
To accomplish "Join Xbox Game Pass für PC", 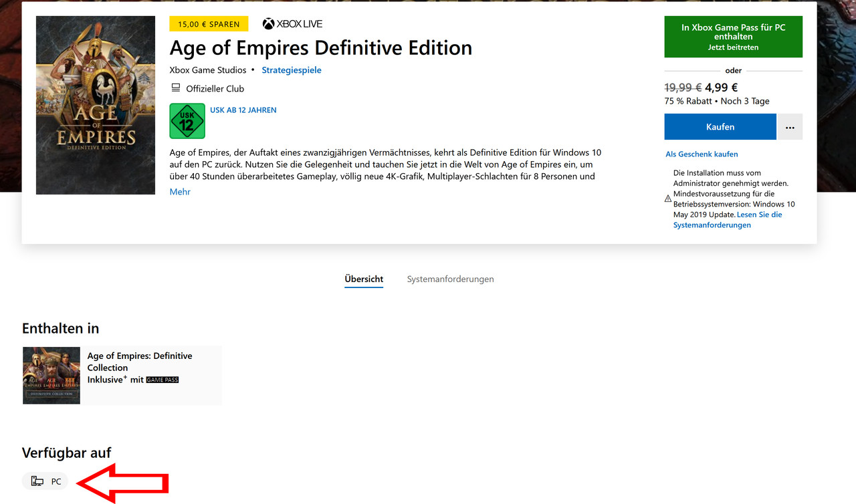I will pos(733,37).
